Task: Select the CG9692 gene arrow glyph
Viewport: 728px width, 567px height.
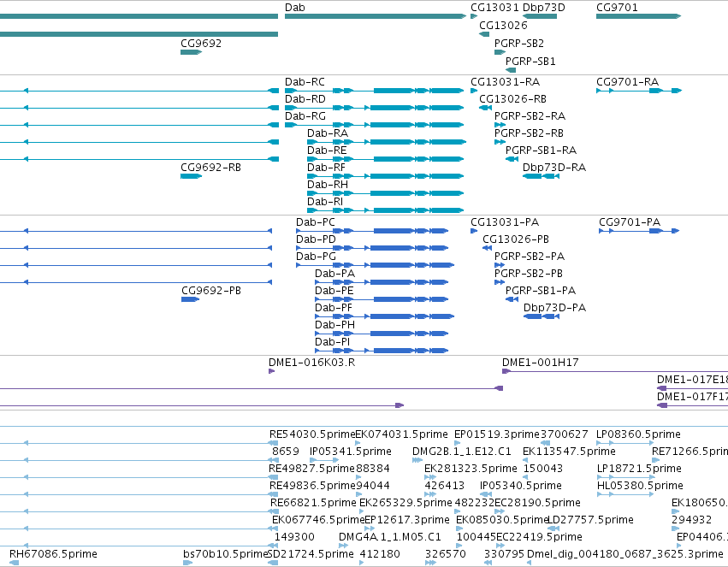Action: [x=191, y=52]
